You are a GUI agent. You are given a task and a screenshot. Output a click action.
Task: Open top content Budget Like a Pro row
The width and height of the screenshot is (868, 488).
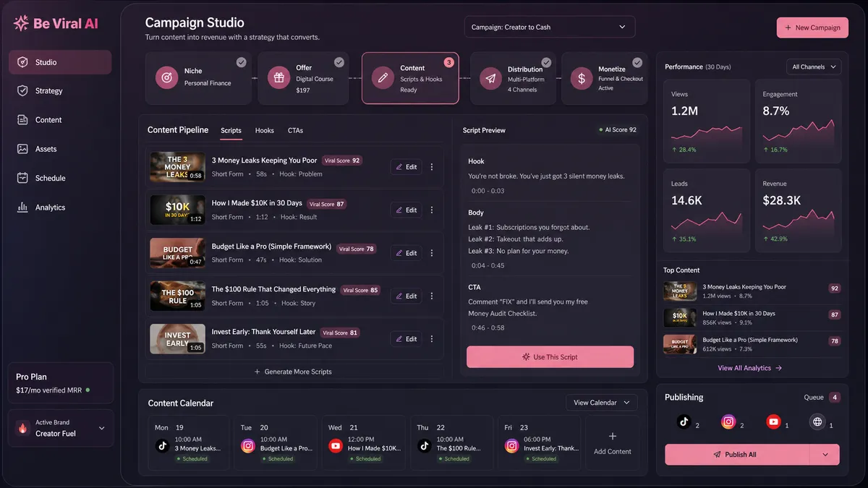click(x=752, y=344)
